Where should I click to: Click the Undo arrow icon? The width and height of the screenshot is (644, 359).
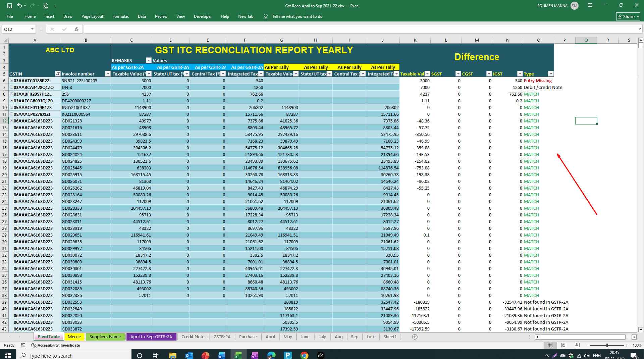(19, 6)
